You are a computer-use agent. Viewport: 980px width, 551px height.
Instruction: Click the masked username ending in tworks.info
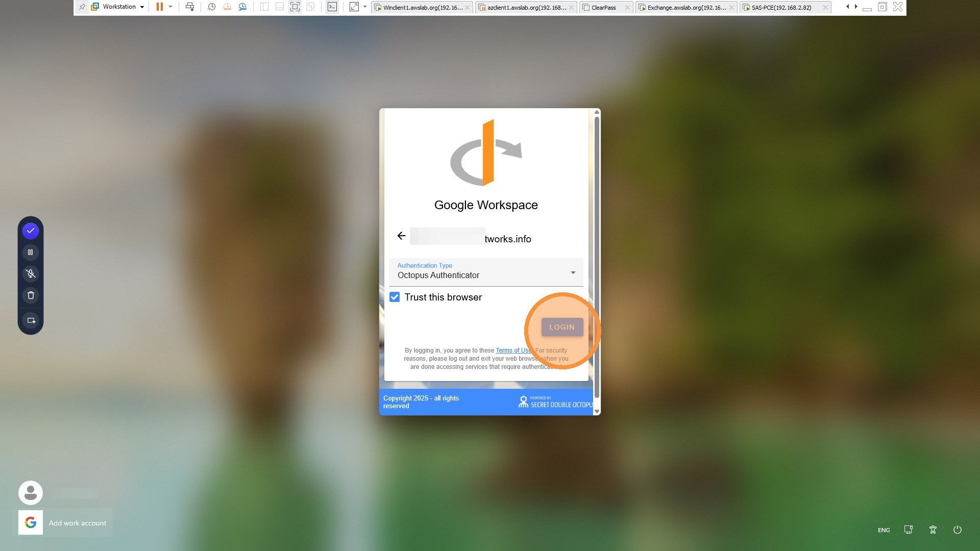point(471,237)
